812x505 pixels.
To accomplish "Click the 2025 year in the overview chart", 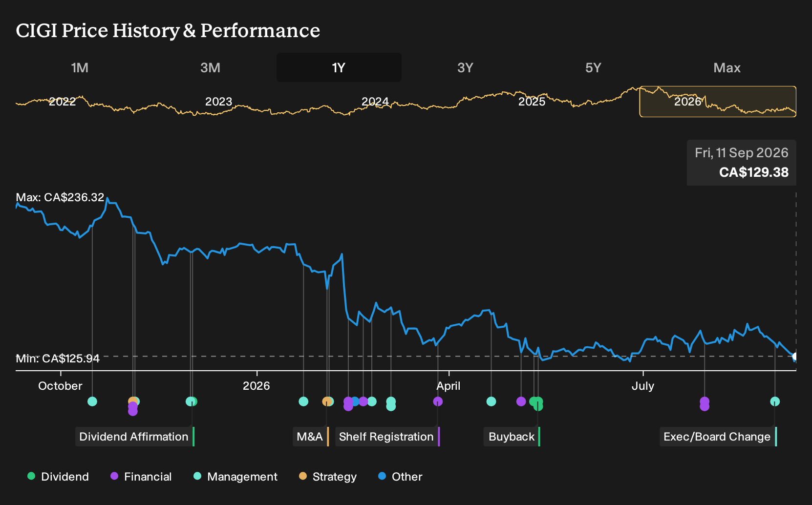I will (x=532, y=102).
